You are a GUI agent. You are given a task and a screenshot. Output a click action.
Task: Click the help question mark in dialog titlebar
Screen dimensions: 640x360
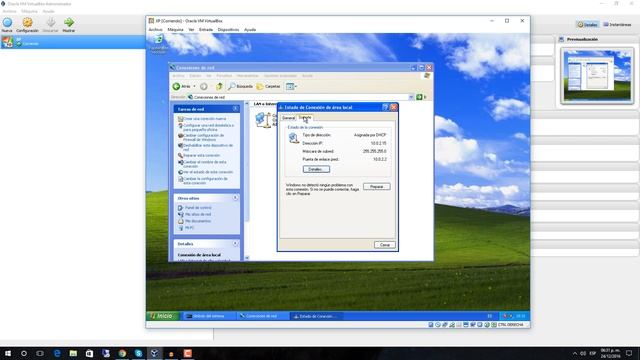point(385,107)
